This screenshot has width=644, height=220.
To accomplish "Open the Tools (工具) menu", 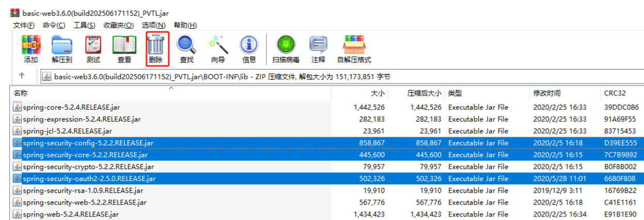I will [85, 25].
